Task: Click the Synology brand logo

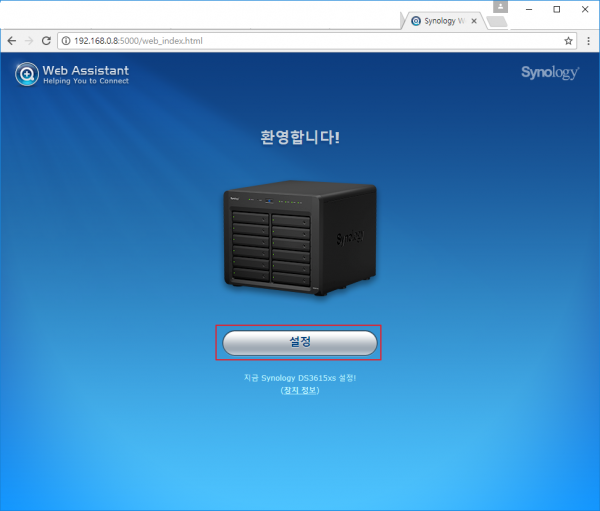Action: click(549, 73)
